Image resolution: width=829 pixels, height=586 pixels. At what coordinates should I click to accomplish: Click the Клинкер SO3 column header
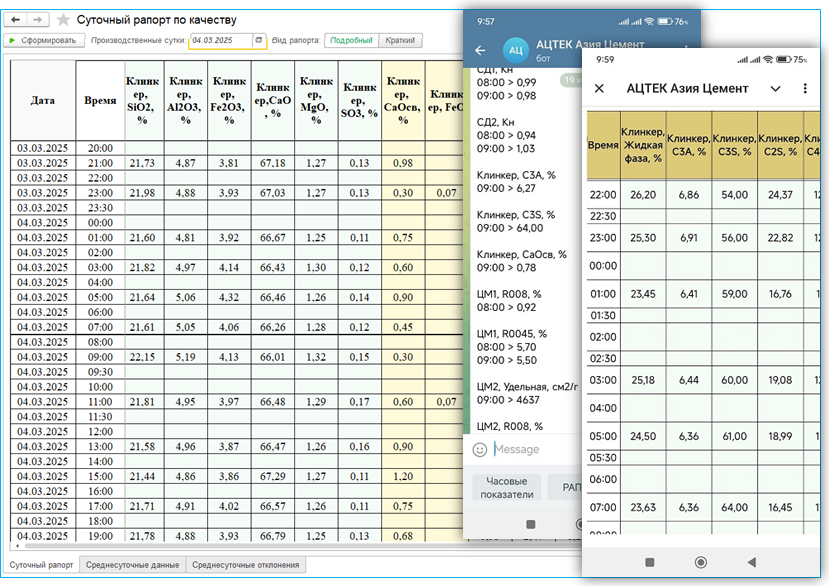[360, 100]
